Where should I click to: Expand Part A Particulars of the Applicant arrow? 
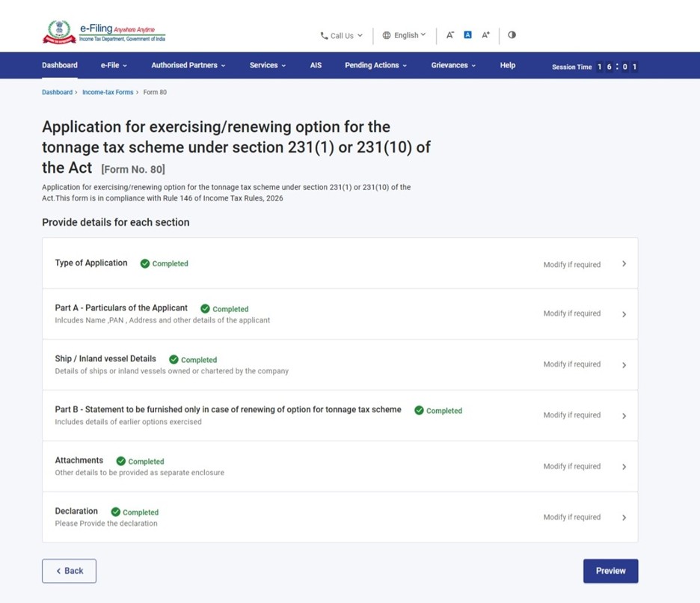[x=624, y=314]
